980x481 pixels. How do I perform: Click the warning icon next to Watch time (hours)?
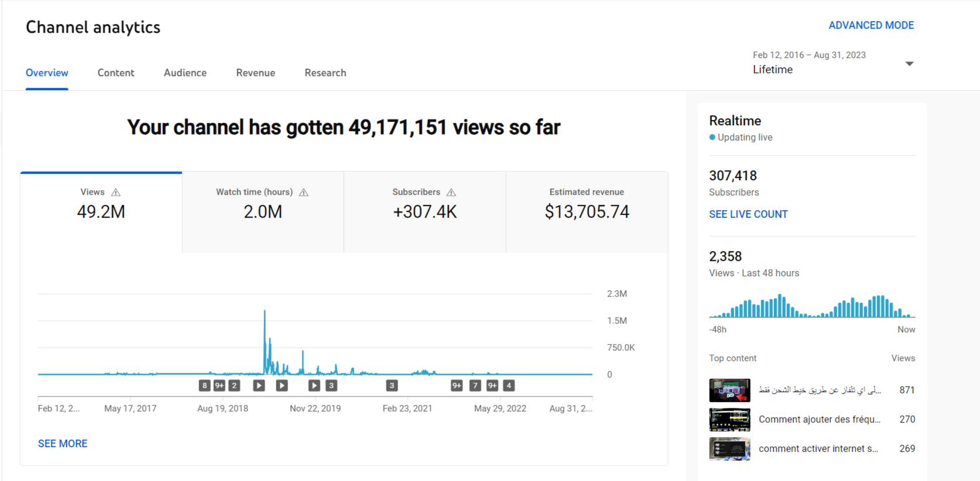point(303,193)
